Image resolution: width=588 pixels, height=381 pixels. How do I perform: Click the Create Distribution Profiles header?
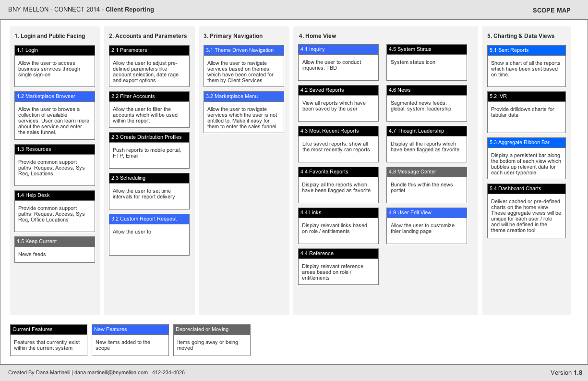[149, 137]
